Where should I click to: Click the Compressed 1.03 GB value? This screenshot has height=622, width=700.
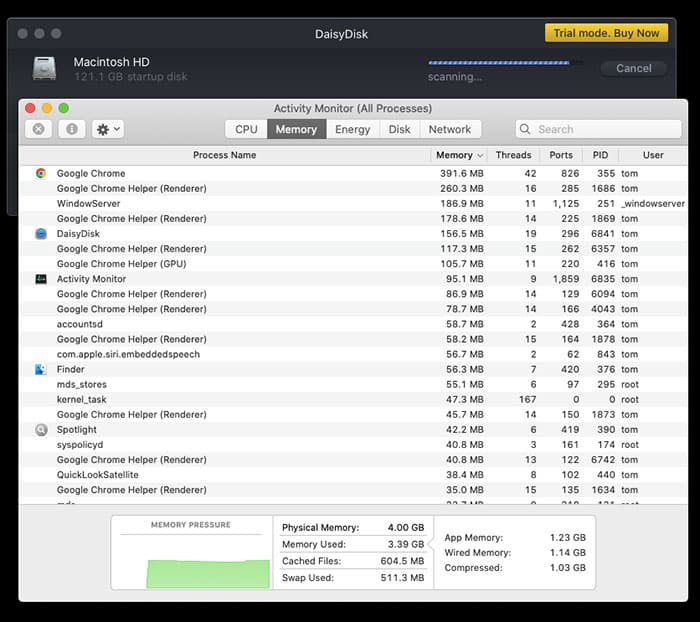click(x=567, y=568)
